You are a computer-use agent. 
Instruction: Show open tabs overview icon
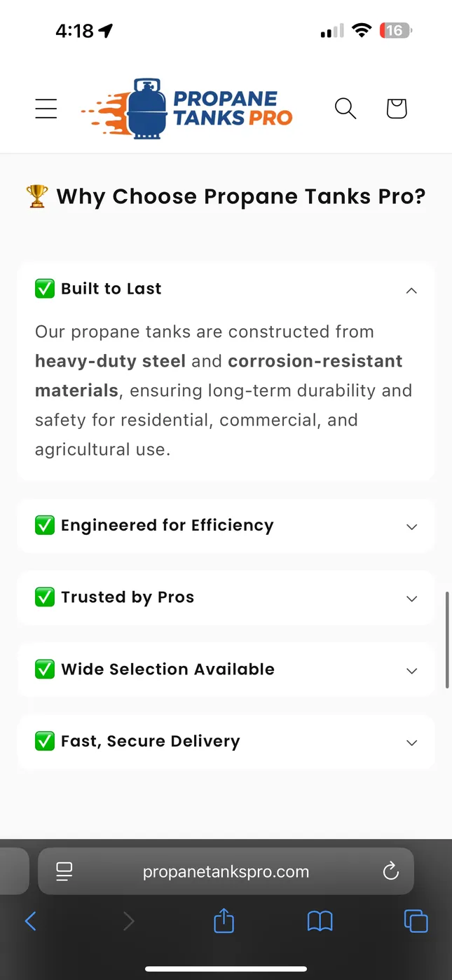[416, 921]
